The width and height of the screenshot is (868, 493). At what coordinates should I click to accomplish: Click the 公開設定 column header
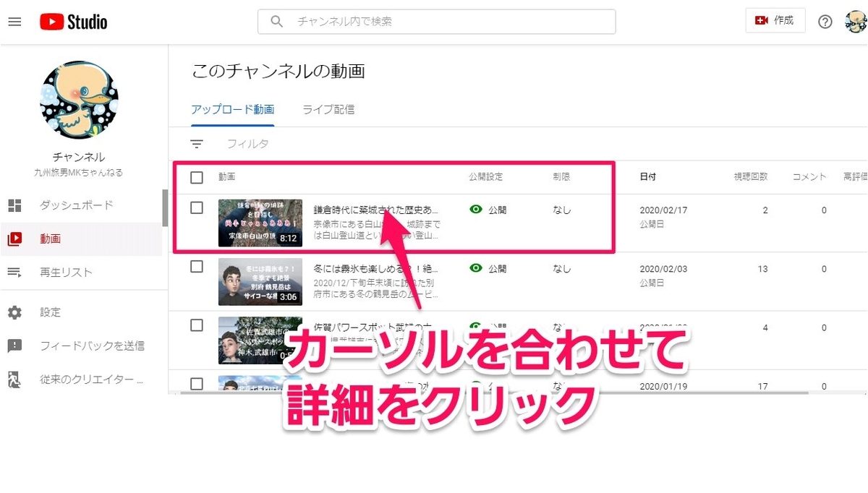click(485, 177)
